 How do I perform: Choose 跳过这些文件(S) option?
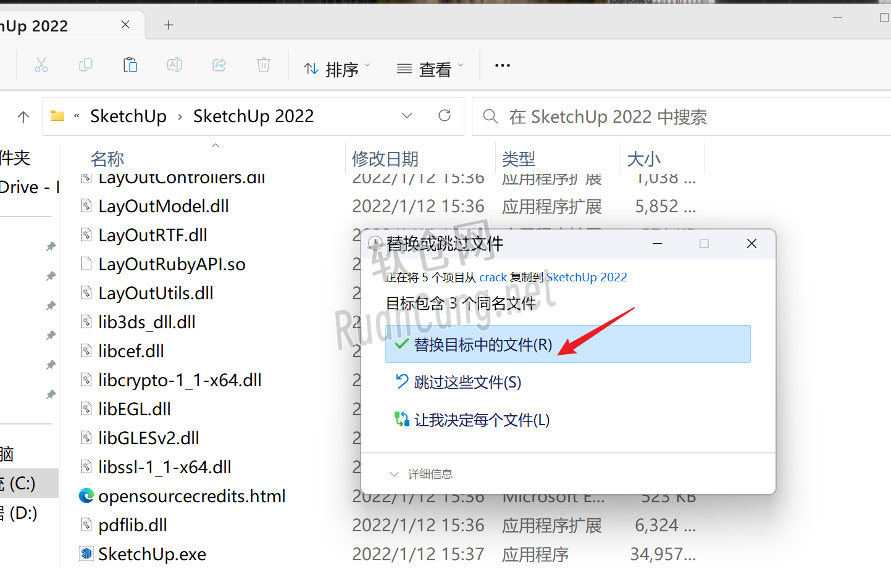(x=467, y=383)
